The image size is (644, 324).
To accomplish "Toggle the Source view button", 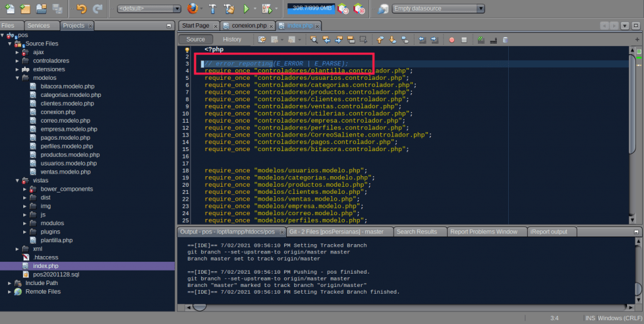I will [196, 40].
